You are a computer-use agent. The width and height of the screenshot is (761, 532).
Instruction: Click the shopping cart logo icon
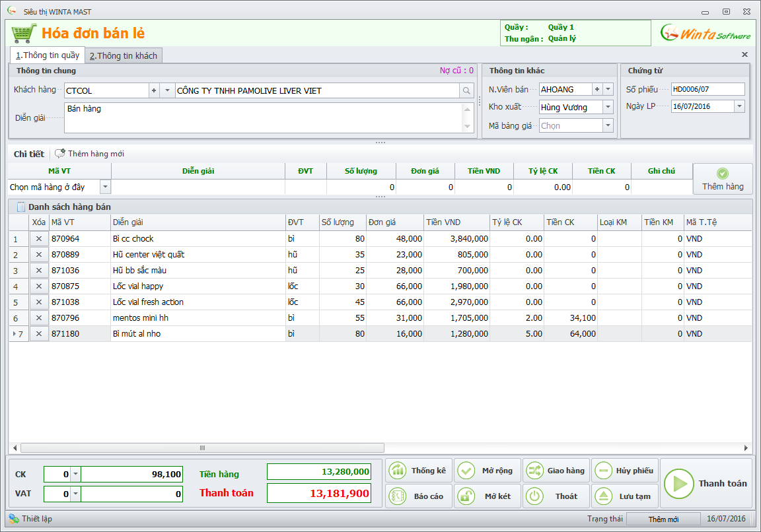coord(23,34)
